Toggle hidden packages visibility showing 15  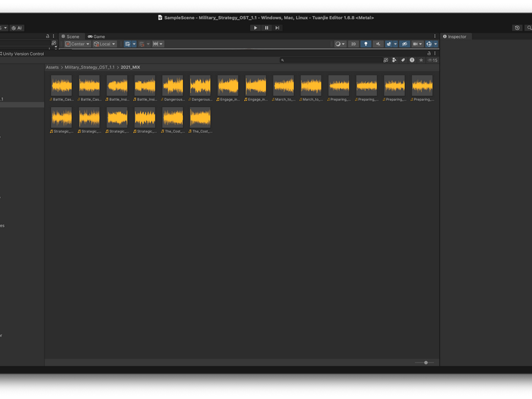[x=432, y=60]
